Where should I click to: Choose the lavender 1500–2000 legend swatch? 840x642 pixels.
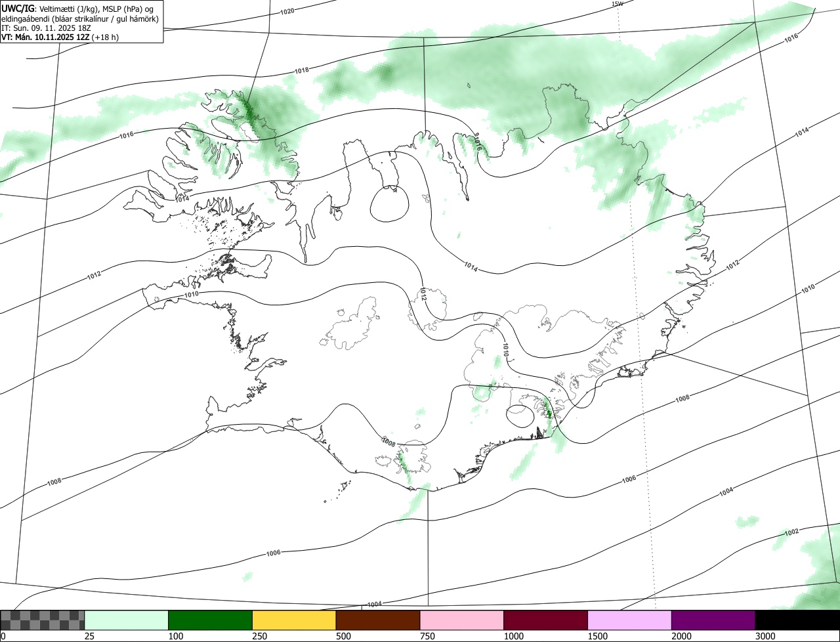629,620
